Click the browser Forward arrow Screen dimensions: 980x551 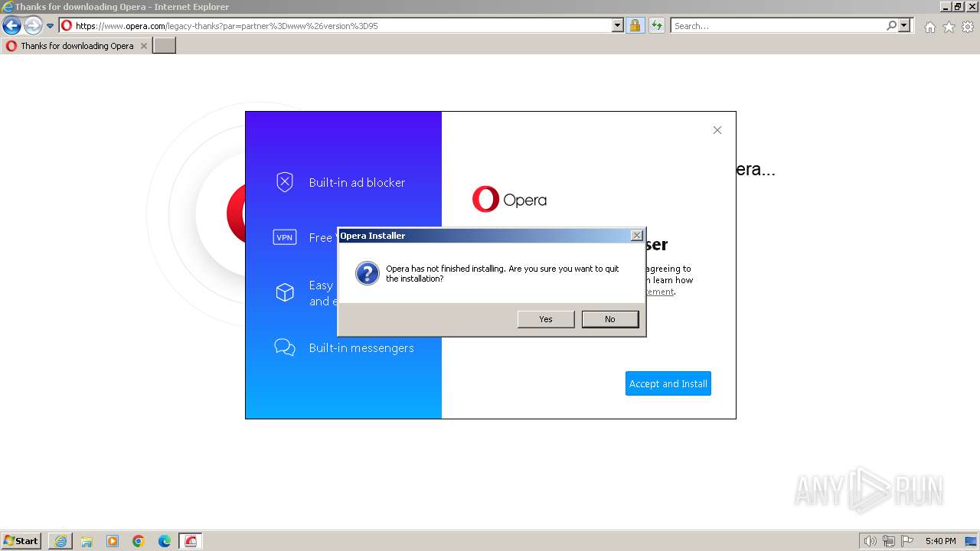click(32, 26)
